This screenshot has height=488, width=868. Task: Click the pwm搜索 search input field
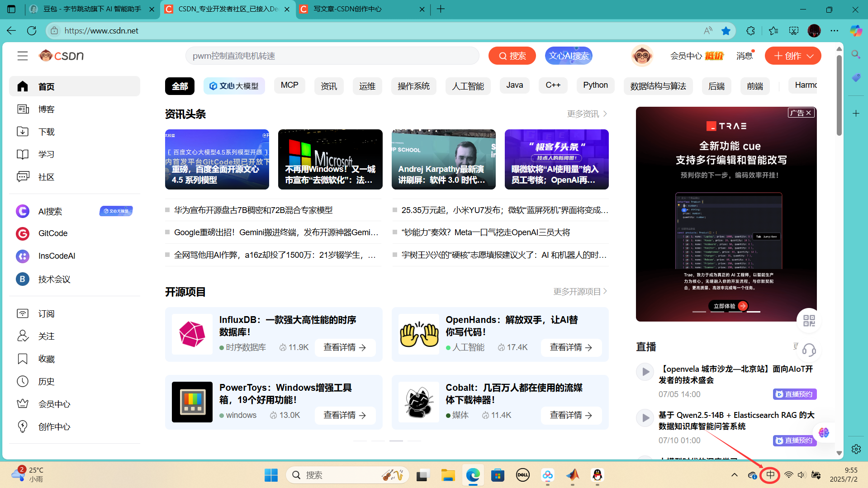[332, 56]
